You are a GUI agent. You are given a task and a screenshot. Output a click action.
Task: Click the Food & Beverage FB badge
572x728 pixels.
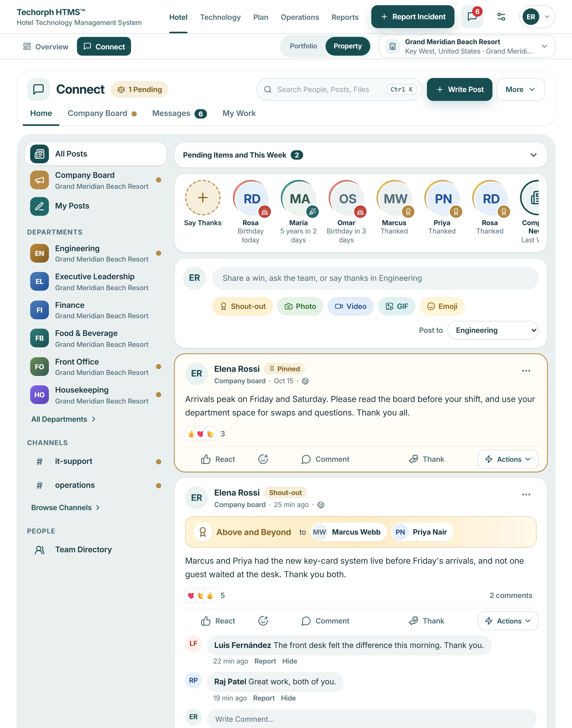[x=40, y=338]
